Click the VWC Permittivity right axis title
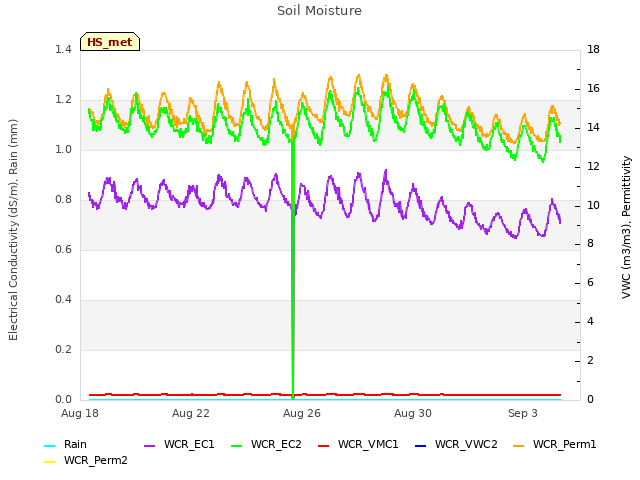Image resolution: width=640 pixels, height=480 pixels. pos(626,227)
